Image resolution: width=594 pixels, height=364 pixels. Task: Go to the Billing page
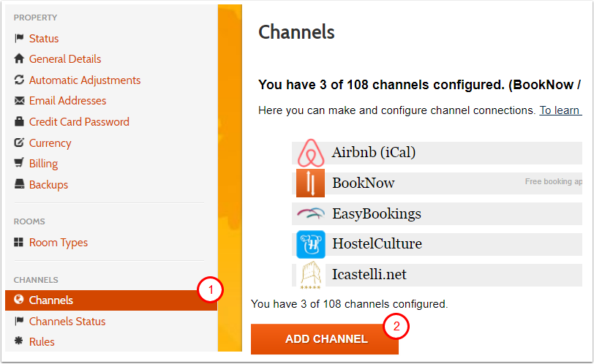(44, 164)
